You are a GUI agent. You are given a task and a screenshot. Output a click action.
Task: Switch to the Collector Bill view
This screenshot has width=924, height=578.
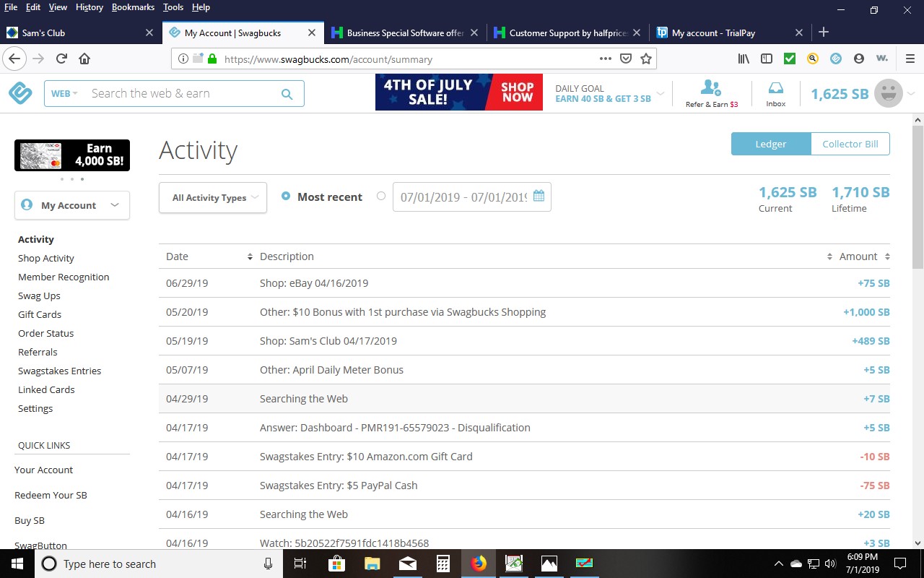point(850,144)
